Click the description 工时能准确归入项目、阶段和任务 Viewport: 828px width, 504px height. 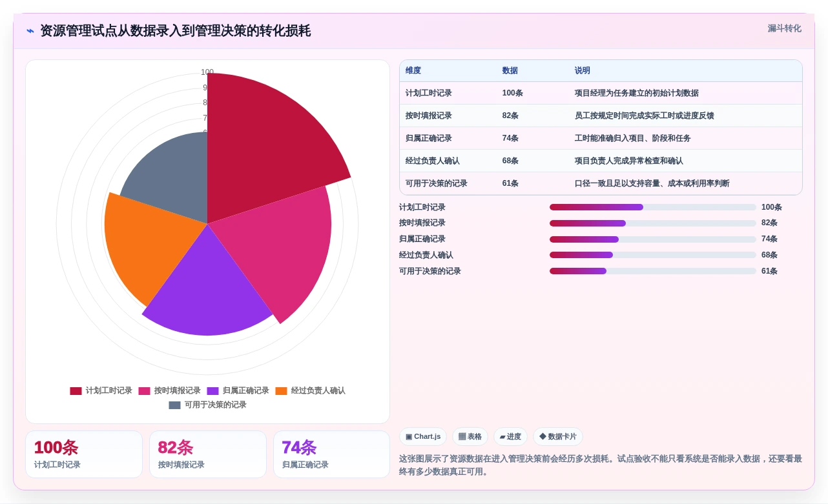click(x=633, y=139)
